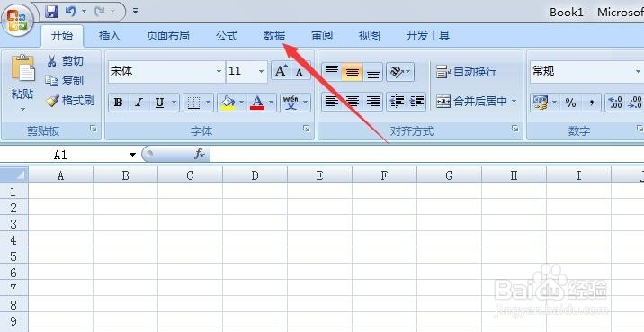Open the 常规 number format dropdown
This screenshot has height=332, width=644.
click(638, 71)
